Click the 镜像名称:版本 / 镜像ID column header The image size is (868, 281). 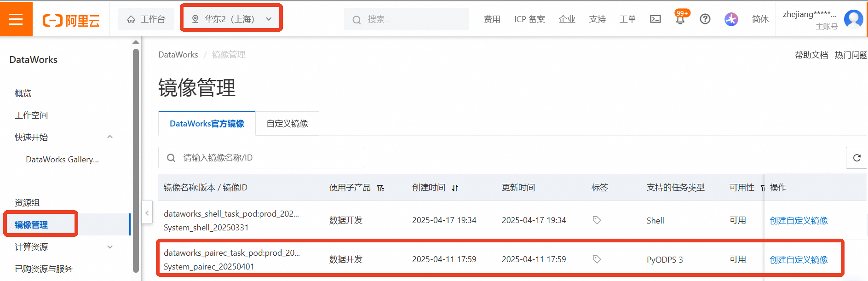[x=206, y=188]
